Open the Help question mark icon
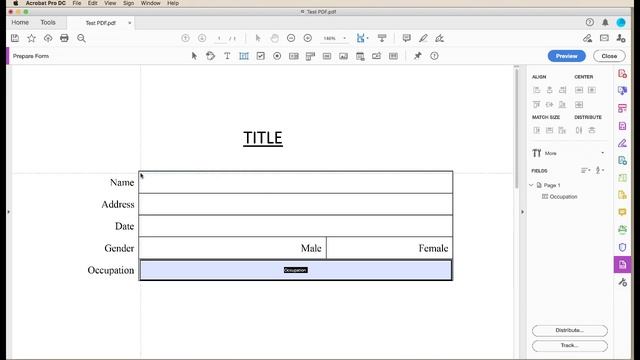The width and height of the screenshot is (640, 360). [589, 22]
